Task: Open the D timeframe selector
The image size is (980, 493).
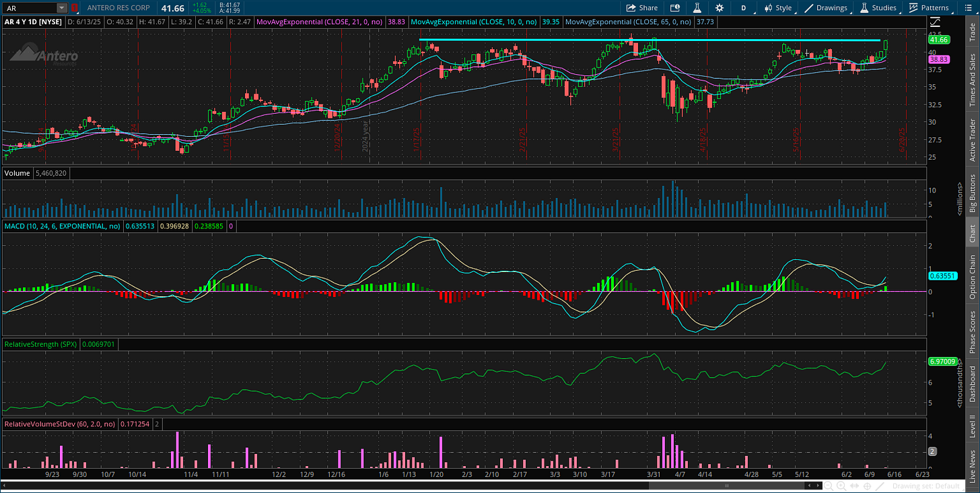Action: 744,8
